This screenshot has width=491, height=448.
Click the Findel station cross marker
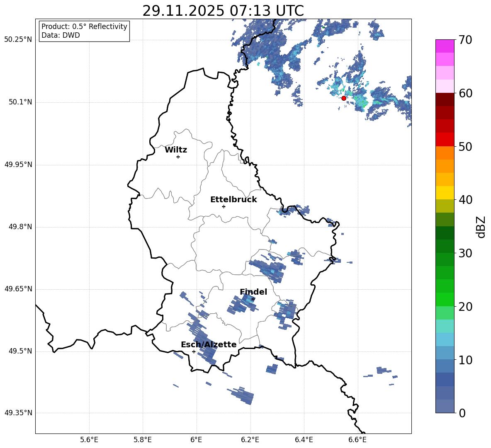[253, 299]
